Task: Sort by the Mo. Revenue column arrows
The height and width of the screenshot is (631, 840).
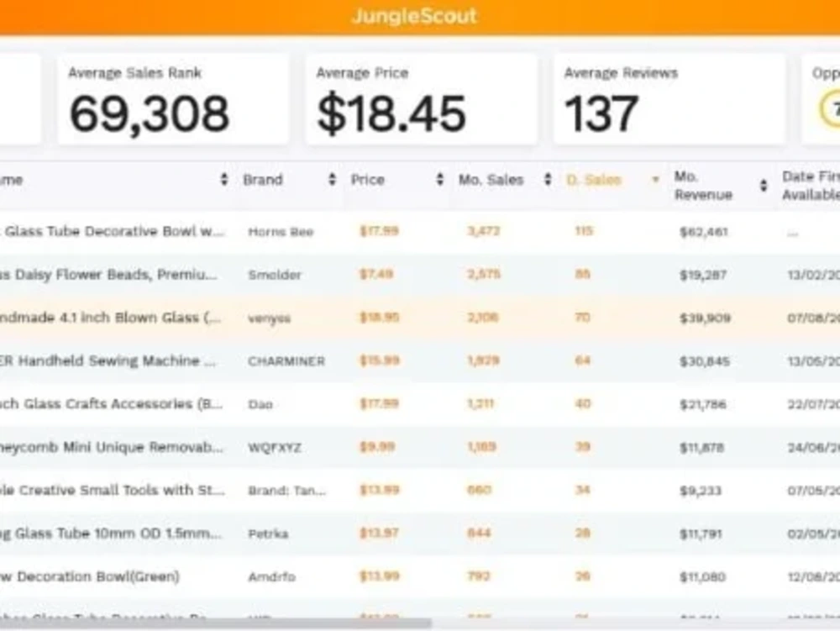Action: click(x=764, y=186)
